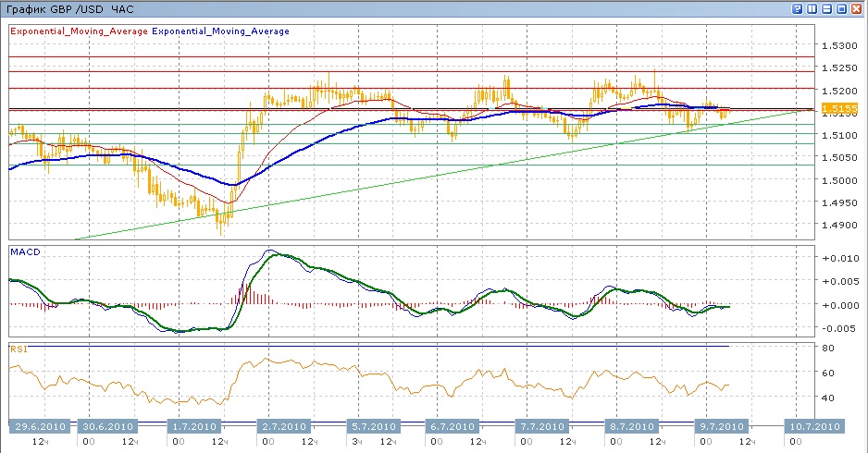This screenshot has height=453, width=868.
Task: Click the red Exponential_Moving_Average legend label
Action: (78, 31)
